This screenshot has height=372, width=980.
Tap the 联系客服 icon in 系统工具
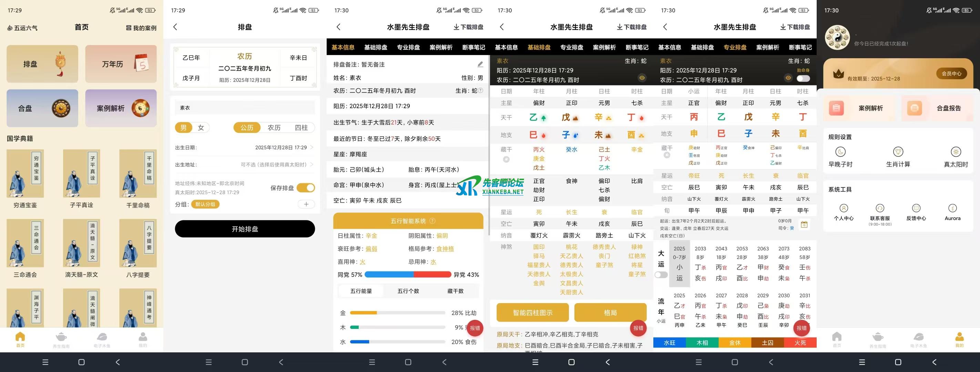[880, 208]
